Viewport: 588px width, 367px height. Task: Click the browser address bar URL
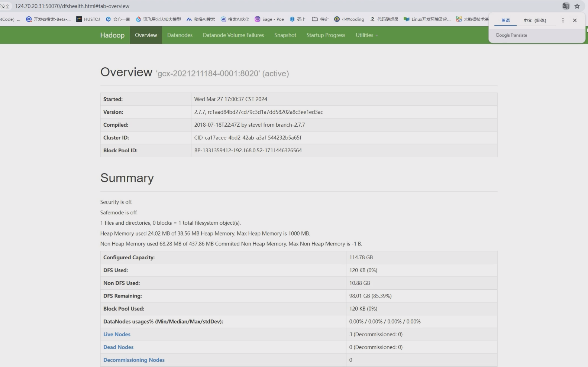(x=72, y=6)
